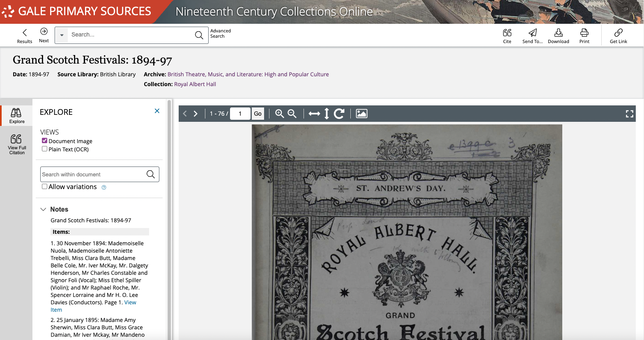Open the View Full Citation tab
This screenshot has height=340, width=644.
[17, 144]
